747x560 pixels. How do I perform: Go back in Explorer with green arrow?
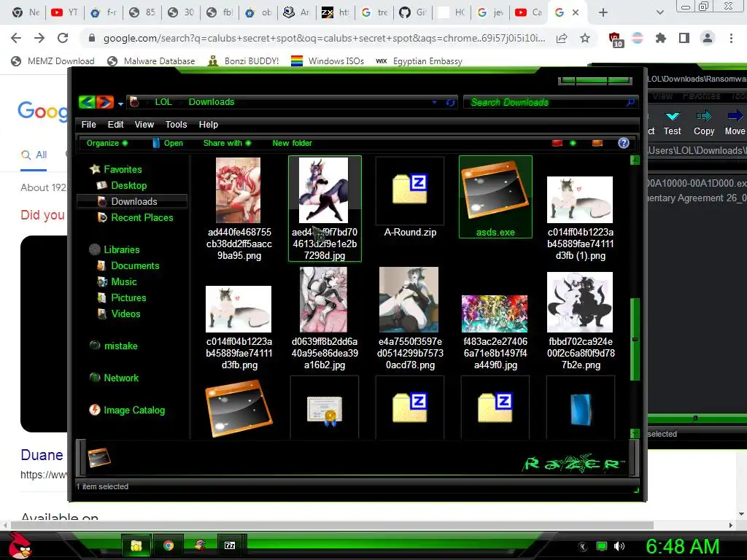[88, 102]
